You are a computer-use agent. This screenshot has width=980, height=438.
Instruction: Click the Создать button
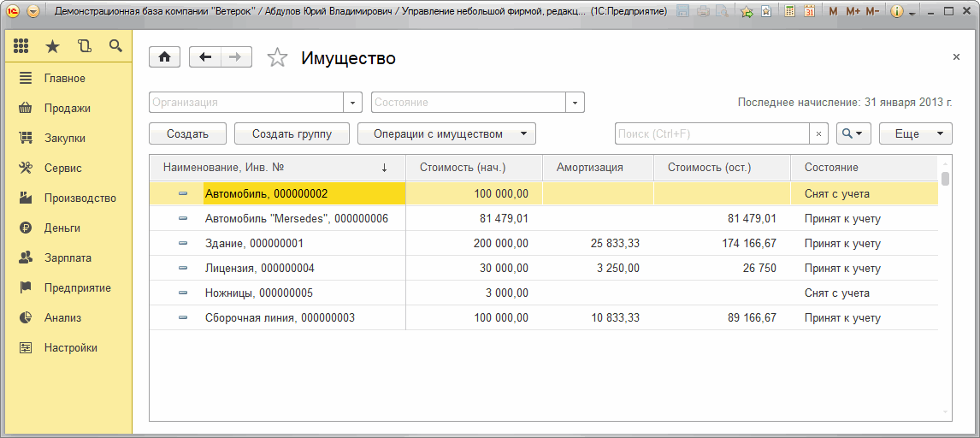pyautogui.click(x=187, y=133)
